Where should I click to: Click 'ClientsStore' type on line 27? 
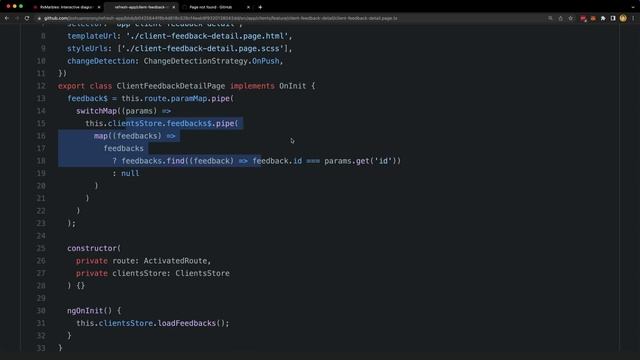point(202,273)
